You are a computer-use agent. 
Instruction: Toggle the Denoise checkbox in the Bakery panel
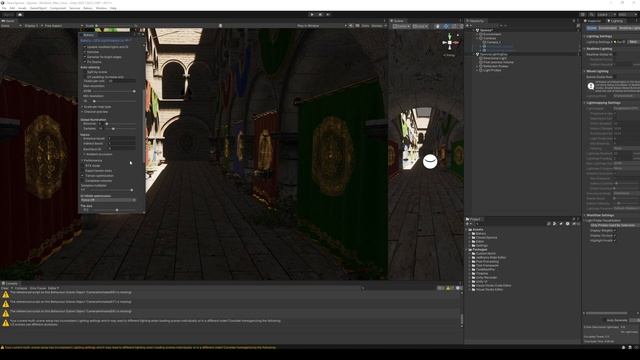[x=85, y=52]
